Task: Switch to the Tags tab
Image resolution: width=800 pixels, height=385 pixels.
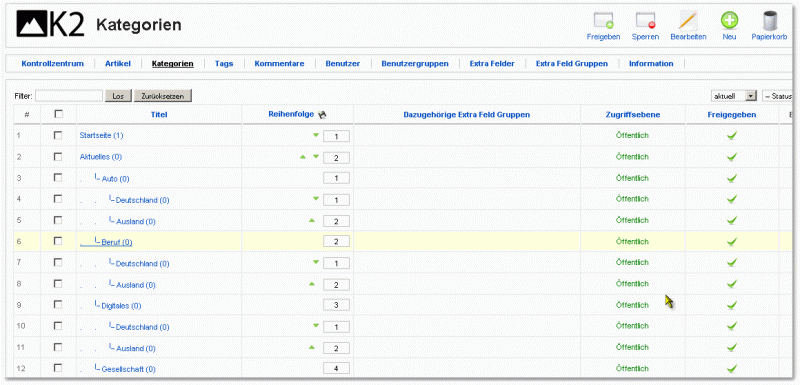Action: click(x=224, y=64)
